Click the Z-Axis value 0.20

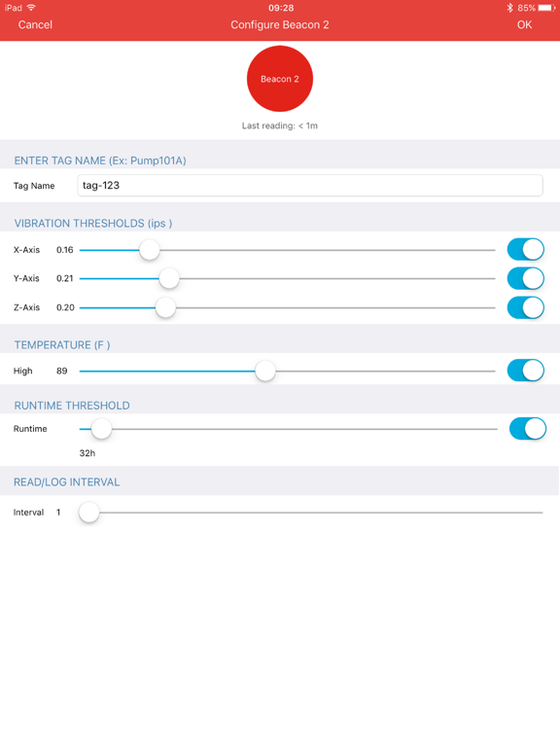click(65, 307)
